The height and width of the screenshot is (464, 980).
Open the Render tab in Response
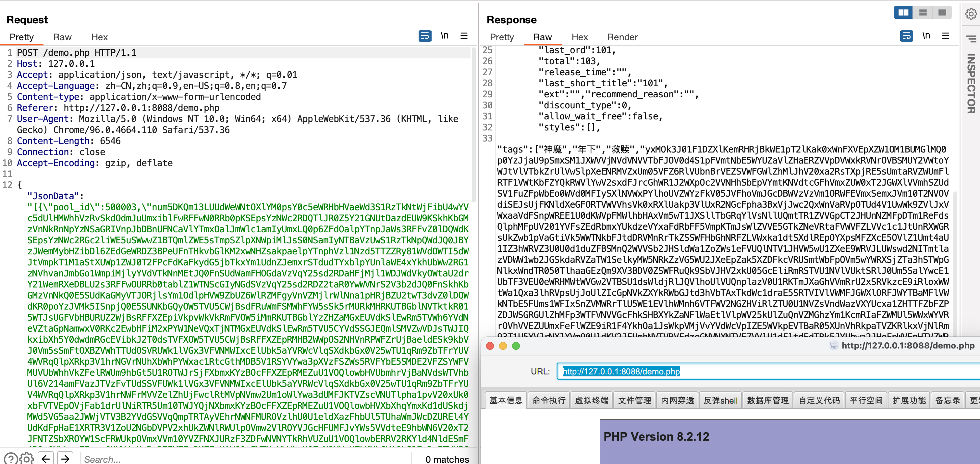pyautogui.click(x=622, y=37)
